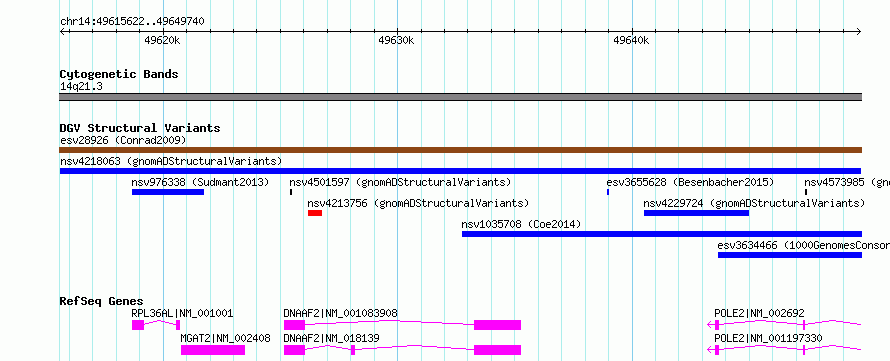Click the 14q21.3 band label

click(81, 86)
